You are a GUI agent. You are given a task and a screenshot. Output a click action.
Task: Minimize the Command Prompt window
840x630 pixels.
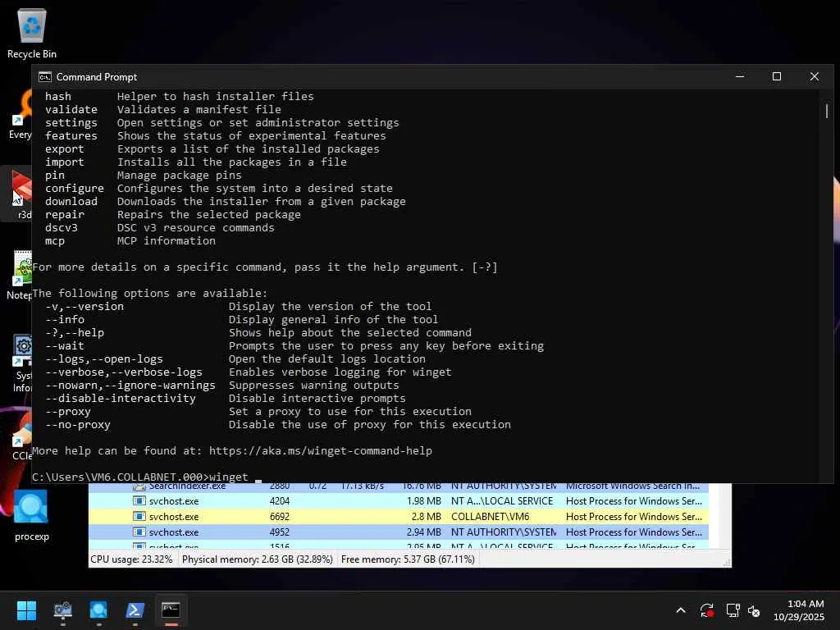740,76
